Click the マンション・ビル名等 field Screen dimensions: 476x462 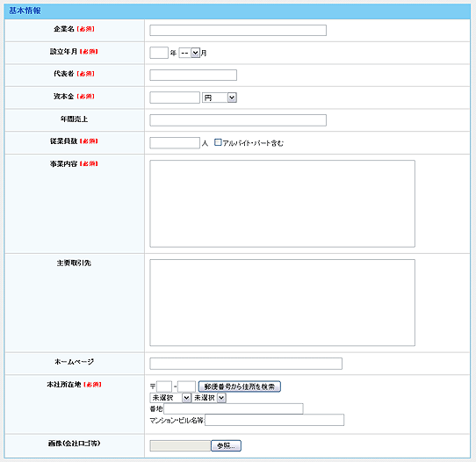tap(274, 420)
